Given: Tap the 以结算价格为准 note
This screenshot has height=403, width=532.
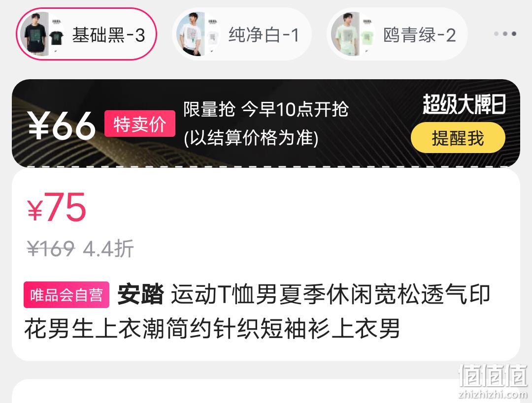Looking at the screenshot, I should click(251, 138).
